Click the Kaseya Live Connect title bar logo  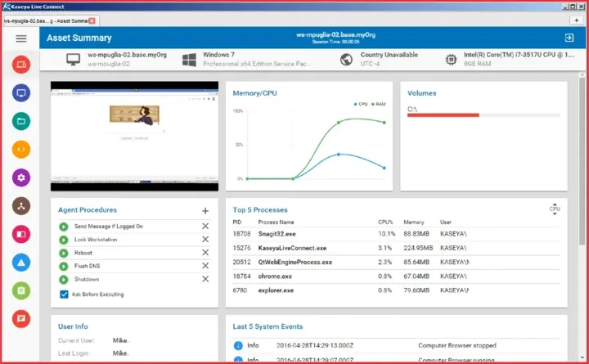coord(6,7)
